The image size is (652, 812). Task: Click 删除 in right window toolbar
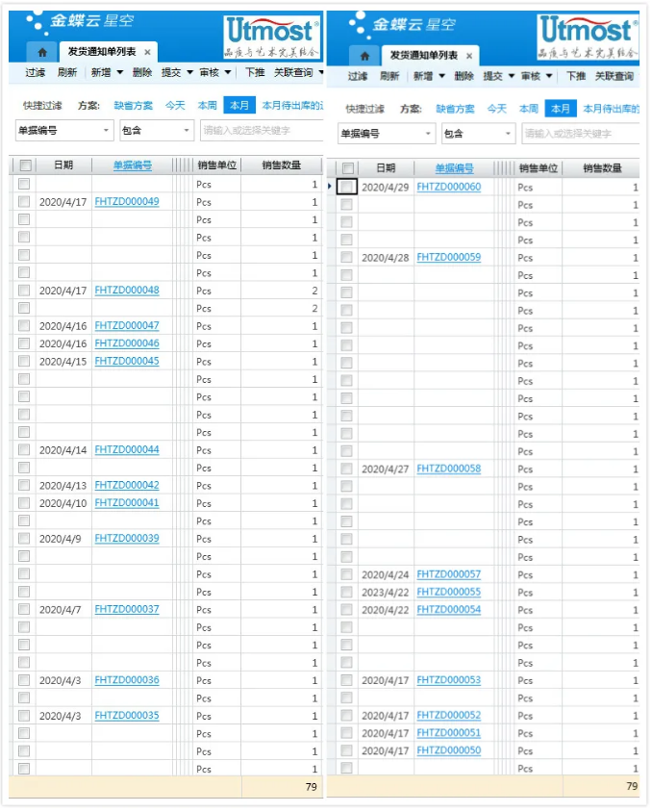(x=464, y=76)
